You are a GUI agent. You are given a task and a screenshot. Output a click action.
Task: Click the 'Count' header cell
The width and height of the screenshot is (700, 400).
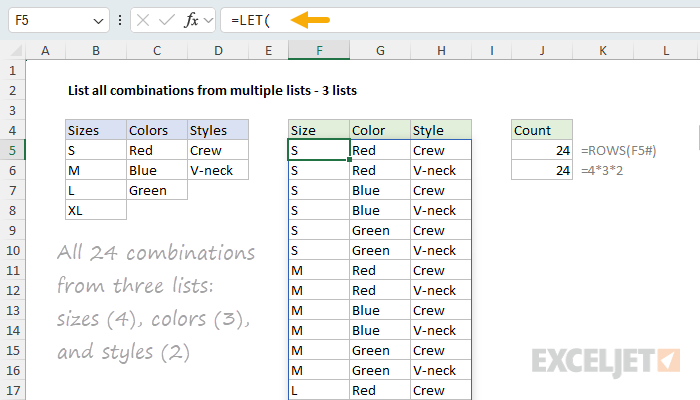coord(542,130)
